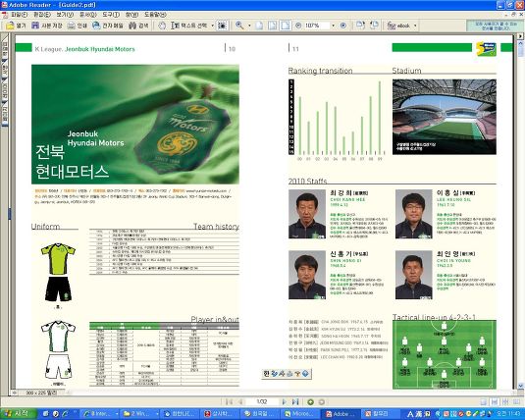Image resolution: width=525 pixels, height=420 pixels.
Task: Send the PDF via the 전자 메일 button
Action: pyautogui.click(x=108, y=26)
